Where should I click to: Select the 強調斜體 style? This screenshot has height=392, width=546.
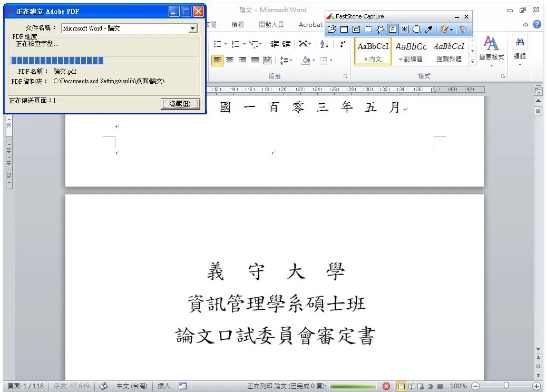[x=449, y=52]
